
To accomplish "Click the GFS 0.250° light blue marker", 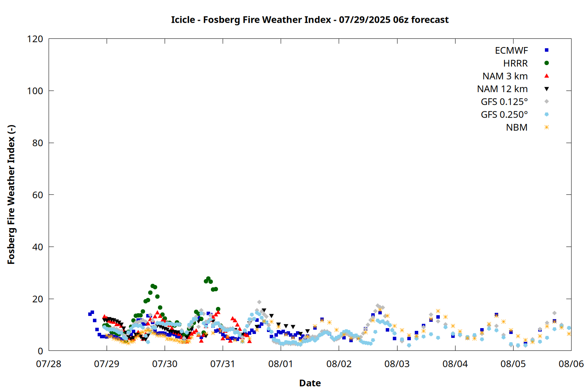I will pos(546,114).
